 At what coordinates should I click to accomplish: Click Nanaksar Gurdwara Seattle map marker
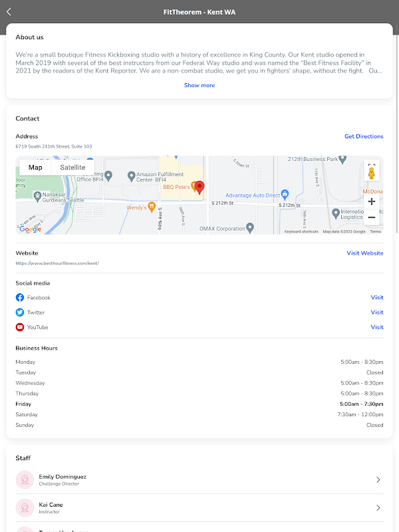37,196
